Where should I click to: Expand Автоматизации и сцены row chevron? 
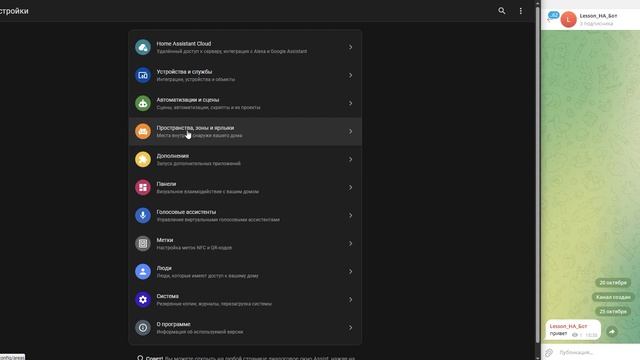(x=350, y=103)
